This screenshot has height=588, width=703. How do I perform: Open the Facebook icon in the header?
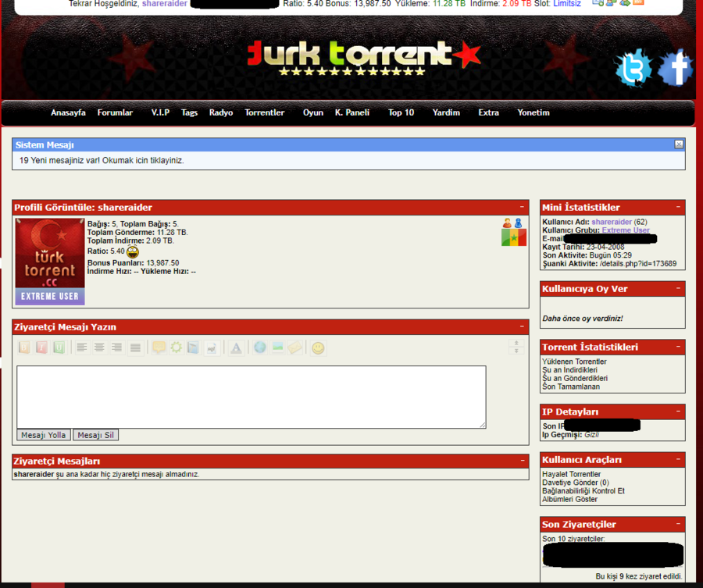pyautogui.click(x=676, y=67)
